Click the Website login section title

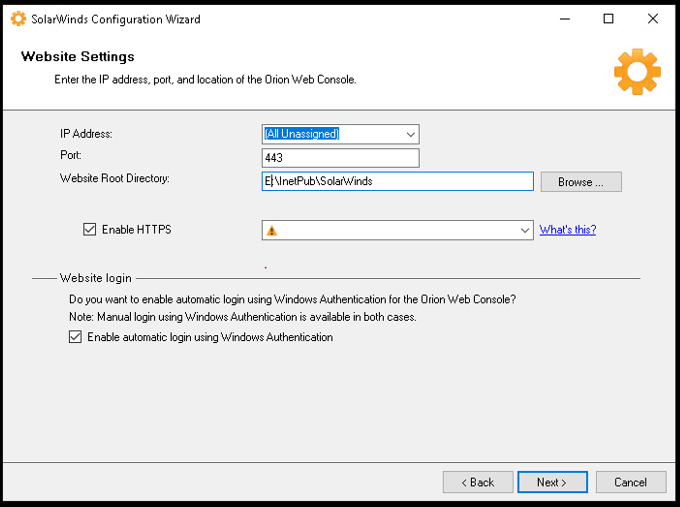click(95, 278)
